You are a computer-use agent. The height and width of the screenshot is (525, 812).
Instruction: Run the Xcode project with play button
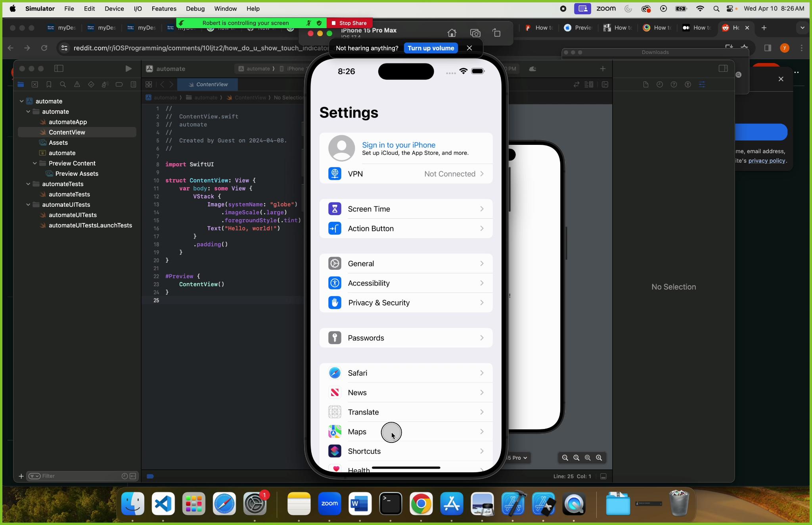(128, 69)
